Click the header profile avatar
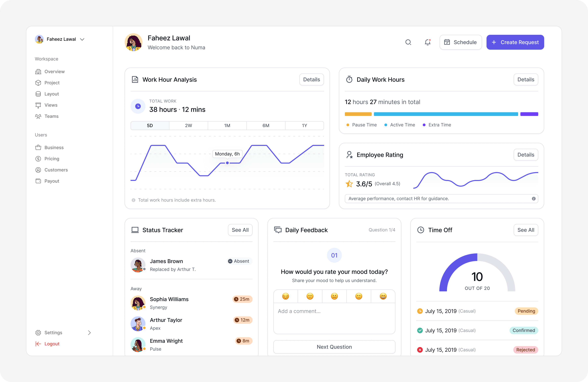The image size is (588, 382). click(x=133, y=42)
